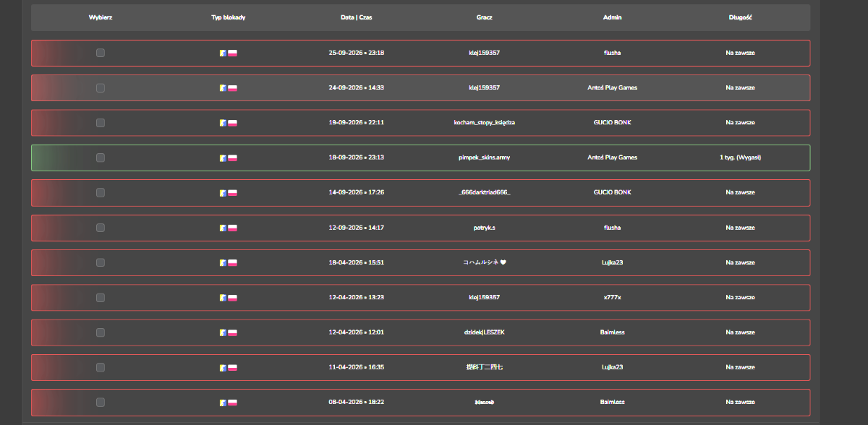The width and height of the screenshot is (868, 425).
Task: Click the game icon in pimpek_skins.army row
Action: [224, 158]
